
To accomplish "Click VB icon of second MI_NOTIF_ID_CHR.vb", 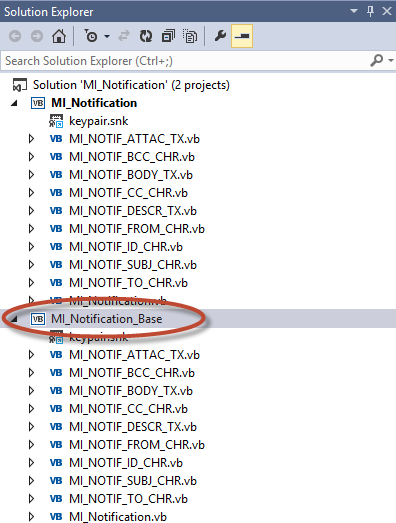I will [56, 463].
